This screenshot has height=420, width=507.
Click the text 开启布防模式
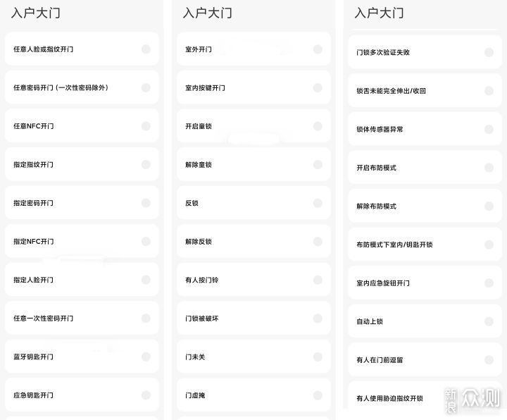(x=376, y=168)
